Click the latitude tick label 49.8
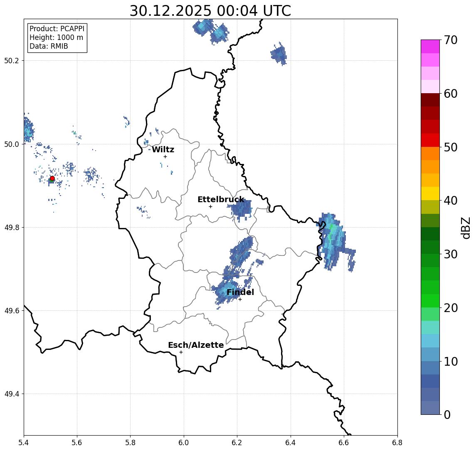This screenshot has height=451, width=476. point(12,227)
